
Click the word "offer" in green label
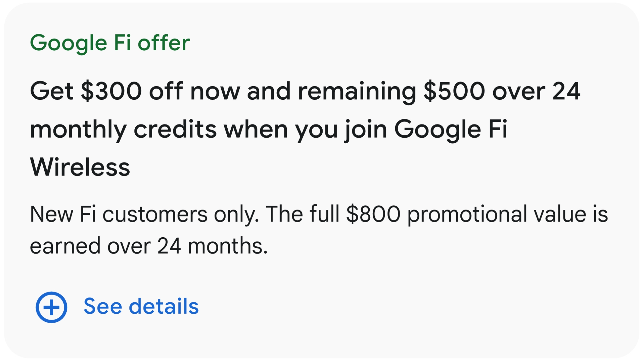(x=164, y=43)
